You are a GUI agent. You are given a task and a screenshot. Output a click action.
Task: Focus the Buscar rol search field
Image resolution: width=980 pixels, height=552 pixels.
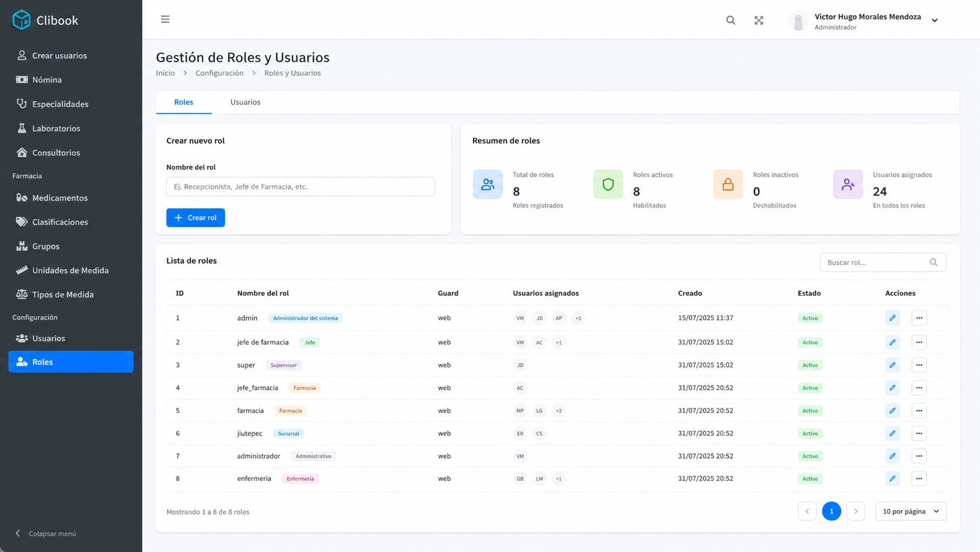tap(883, 262)
